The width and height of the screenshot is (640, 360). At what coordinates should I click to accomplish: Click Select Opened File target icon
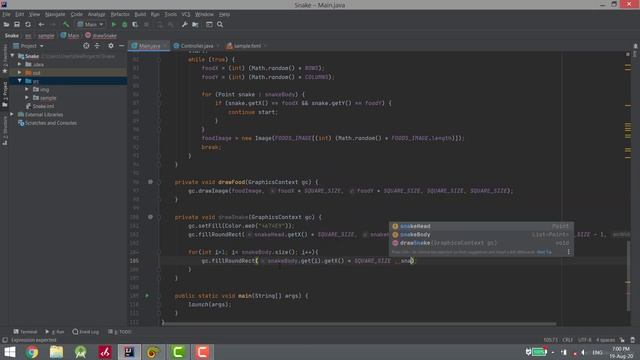point(86,46)
